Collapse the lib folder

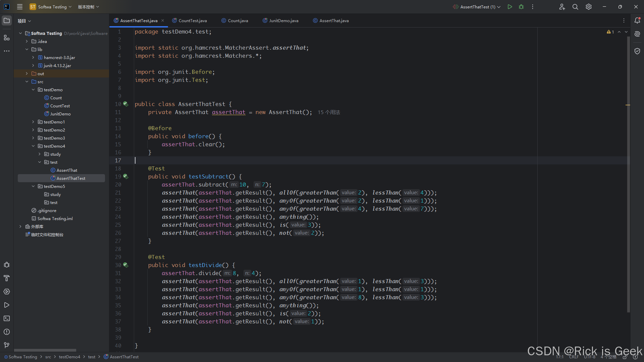point(27,49)
